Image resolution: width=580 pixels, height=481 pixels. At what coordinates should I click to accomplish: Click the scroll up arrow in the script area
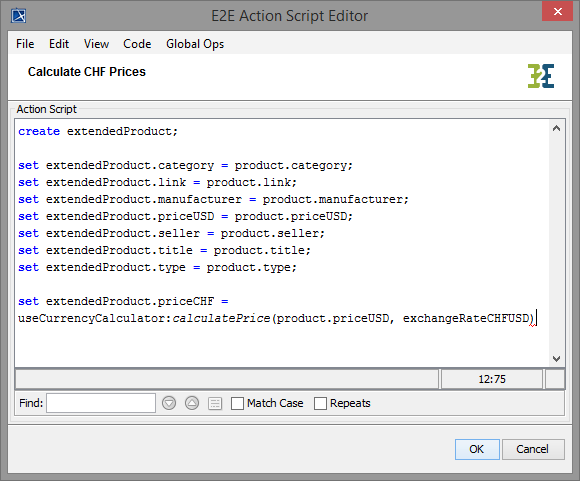(x=556, y=128)
